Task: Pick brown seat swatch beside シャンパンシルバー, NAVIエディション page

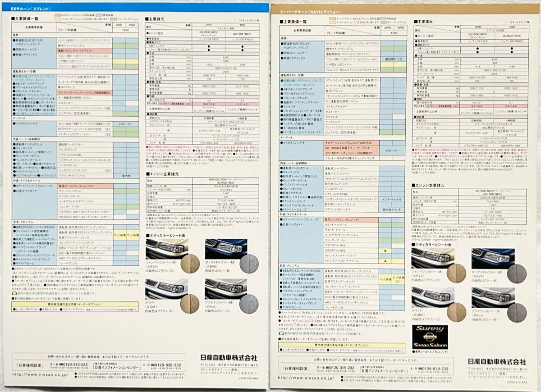Action: [x=456, y=273]
